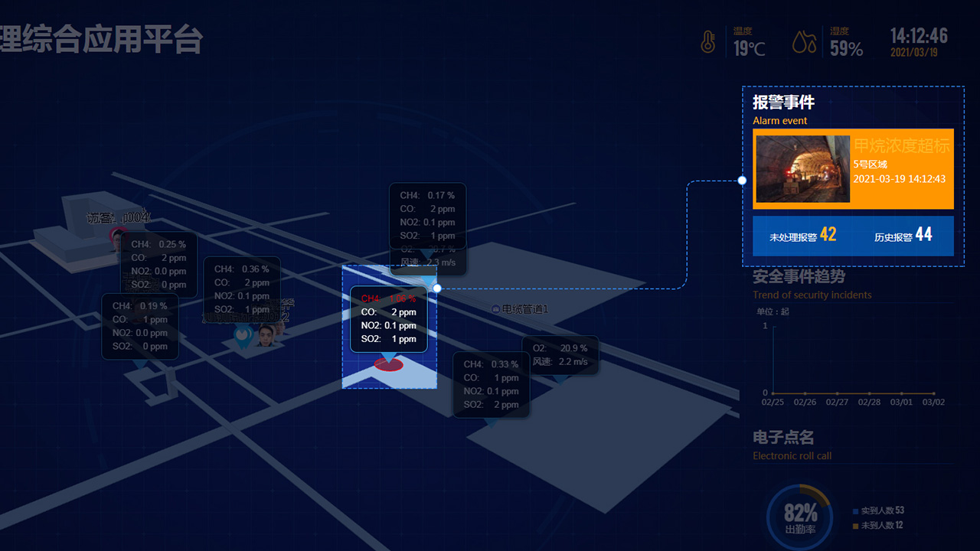Click the 03/02 data point on trend chart
This screenshot has height=551, width=980.
933,393
